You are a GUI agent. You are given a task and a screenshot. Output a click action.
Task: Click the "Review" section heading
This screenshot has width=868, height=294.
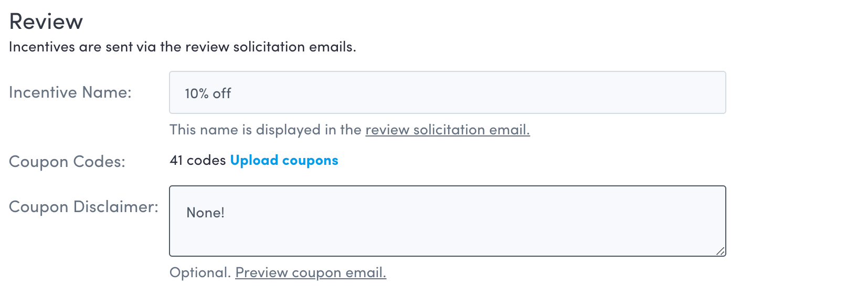click(x=46, y=22)
